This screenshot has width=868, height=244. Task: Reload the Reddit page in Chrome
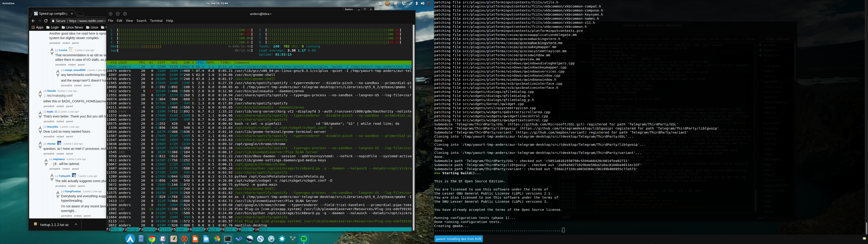tap(46, 21)
